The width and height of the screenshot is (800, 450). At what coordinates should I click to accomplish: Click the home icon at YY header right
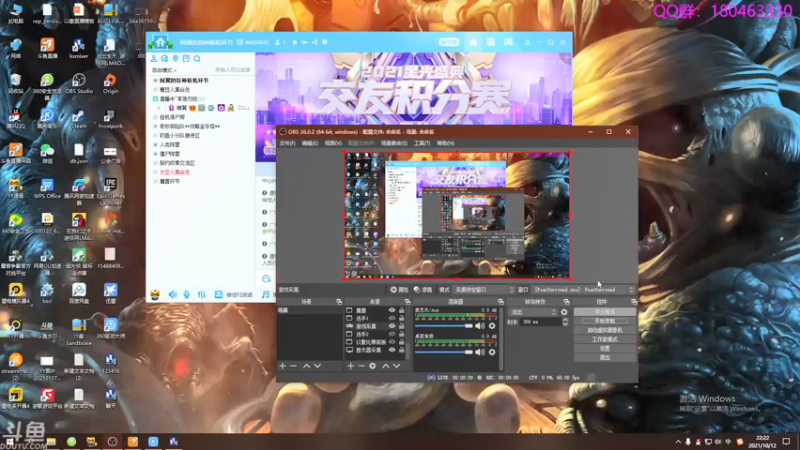473,42
